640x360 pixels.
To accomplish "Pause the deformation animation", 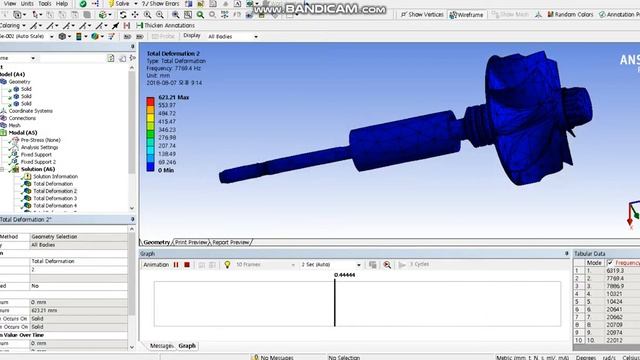I will point(176,265).
